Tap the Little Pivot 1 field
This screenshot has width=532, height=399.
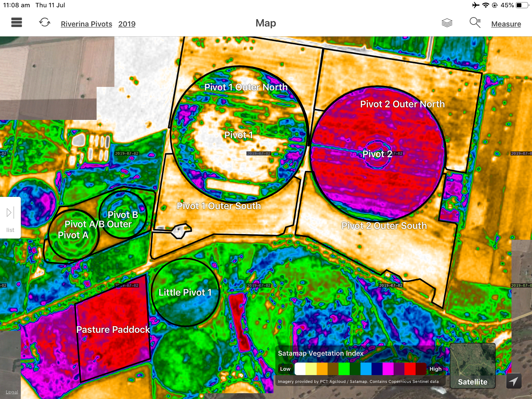(185, 292)
